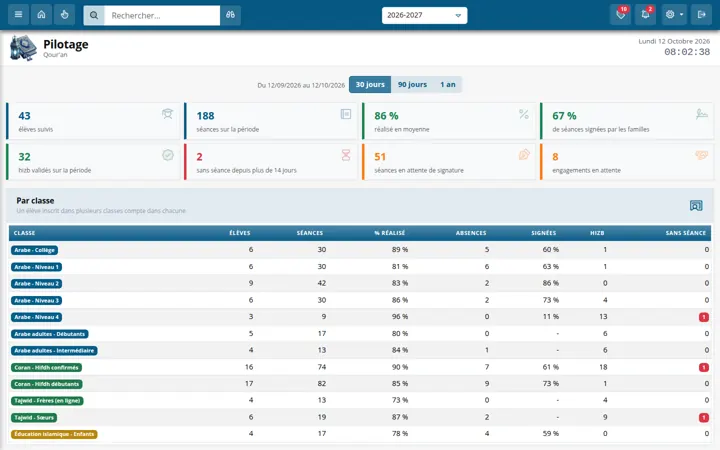Switch to the 1 an period
The height and width of the screenshot is (450, 720).
point(448,84)
